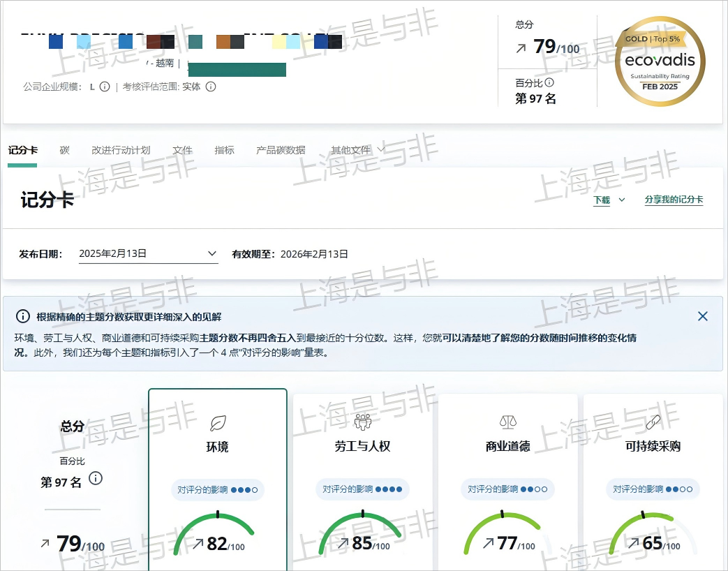Click the 越南 country label
The width and height of the screenshot is (728, 571).
[164, 63]
